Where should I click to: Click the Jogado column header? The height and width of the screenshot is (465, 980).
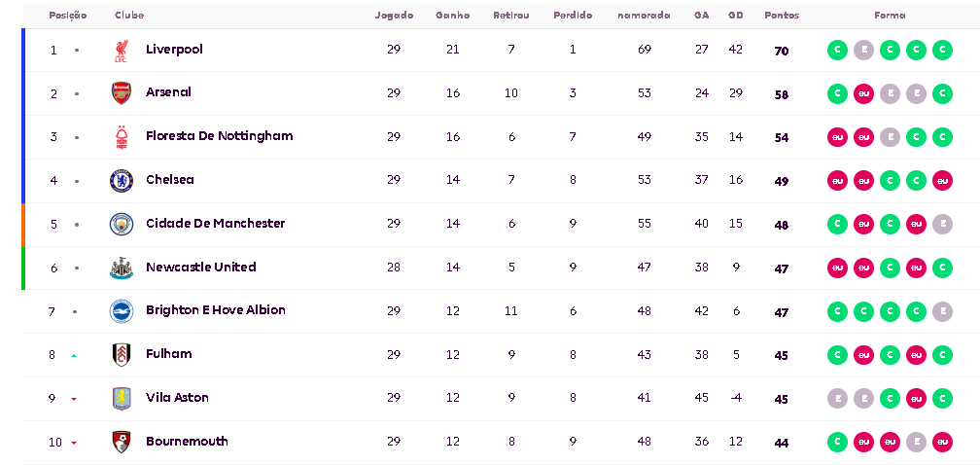(x=394, y=16)
